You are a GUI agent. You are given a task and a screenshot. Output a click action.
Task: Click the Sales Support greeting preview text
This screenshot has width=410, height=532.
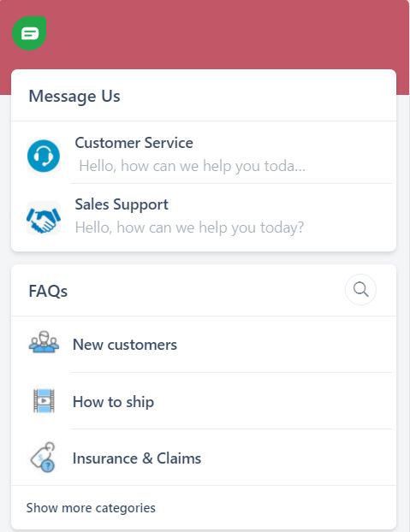(189, 228)
